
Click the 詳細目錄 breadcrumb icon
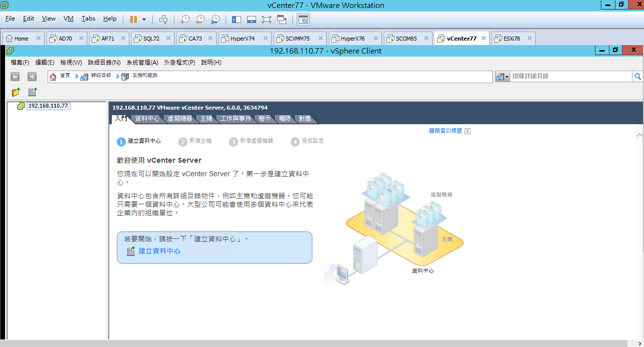[x=84, y=77]
